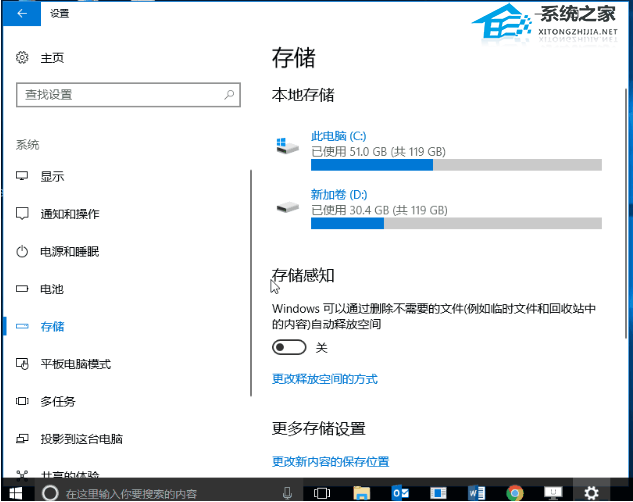Select 平板电脑模式 in the sidebar

tap(75, 364)
